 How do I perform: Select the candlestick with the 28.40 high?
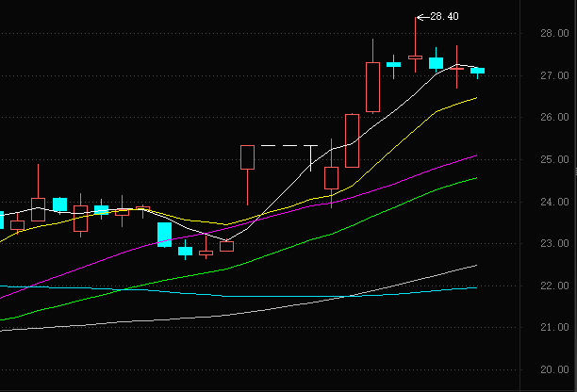[416, 57]
